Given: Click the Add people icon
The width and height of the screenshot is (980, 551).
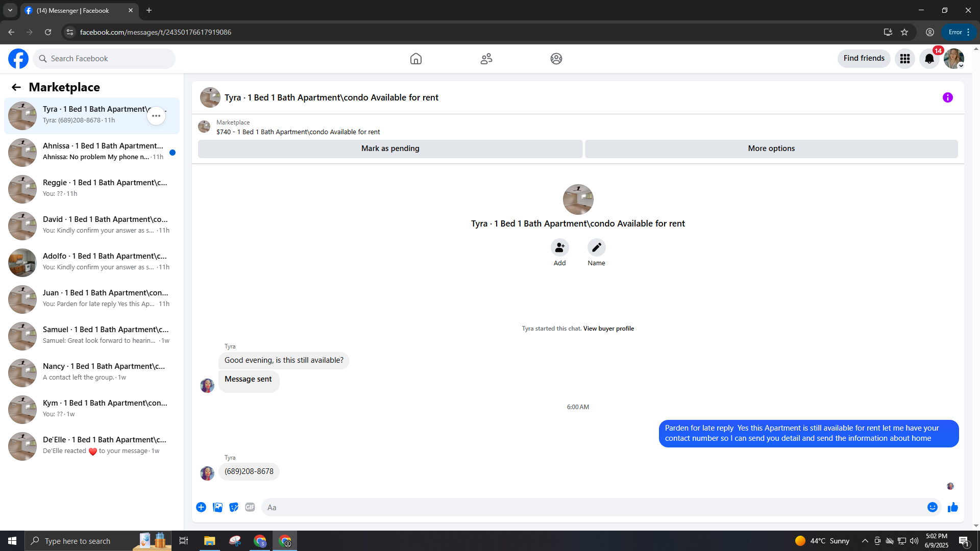Looking at the screenshot, I should (560, 247).
